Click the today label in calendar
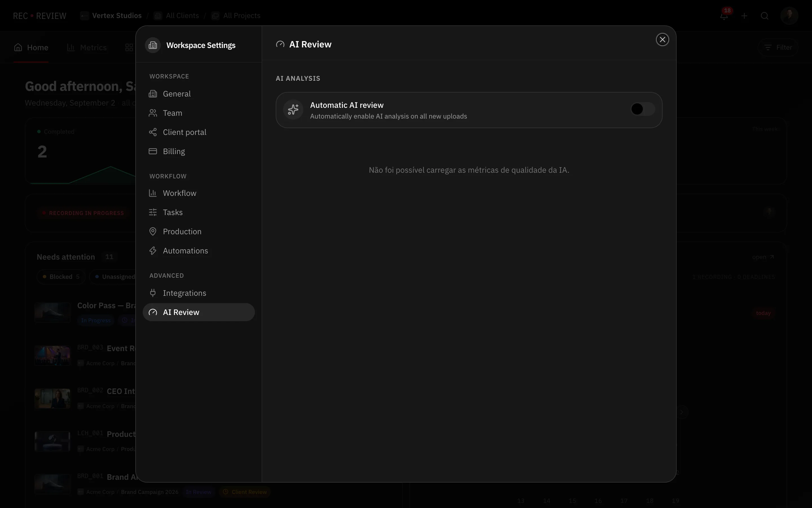Viewport: 812px width, 508px height. pos(763,313)
